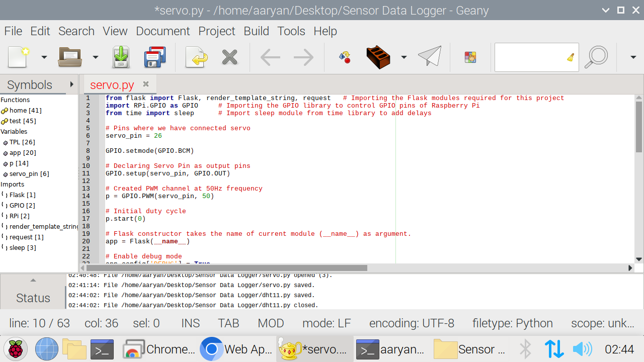This screenshot has width=644, height=362.
Task: Find text with magnifier icon
Action: (596, 57)
